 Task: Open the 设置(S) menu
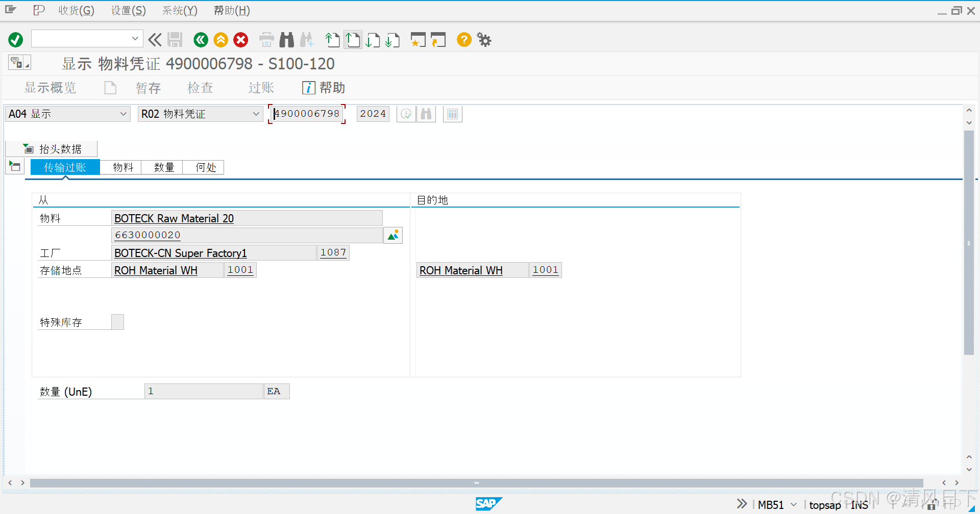click(x=129, y=10)
